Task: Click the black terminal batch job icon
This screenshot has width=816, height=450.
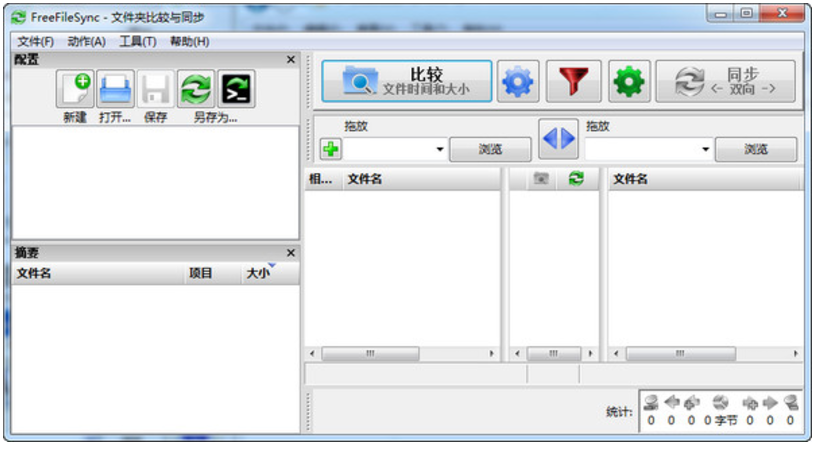Action: 236,89
